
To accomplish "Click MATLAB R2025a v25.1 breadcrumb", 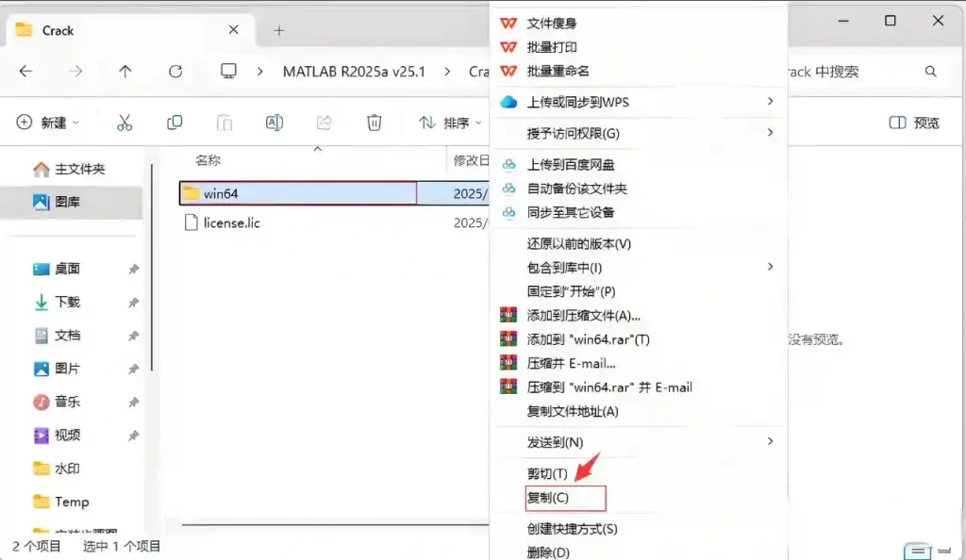I will click(x=354, y=72).
